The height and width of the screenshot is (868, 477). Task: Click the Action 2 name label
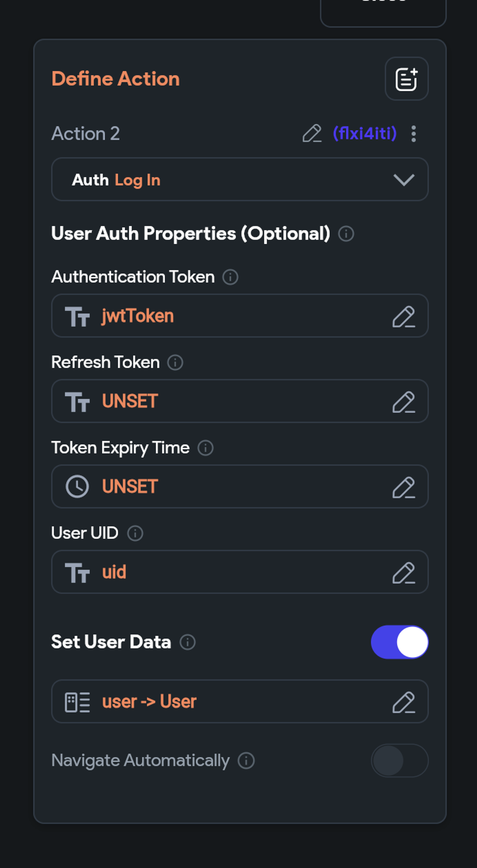click(86, 134)
